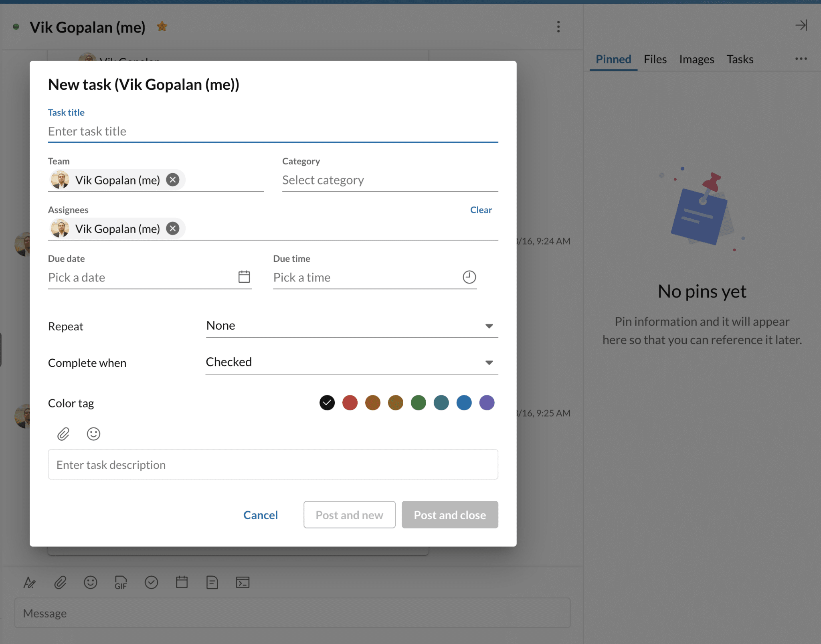Open the conversation kebab menu
Image resolution: width=821 pixels, height=644 pixels.
[558, 27]
